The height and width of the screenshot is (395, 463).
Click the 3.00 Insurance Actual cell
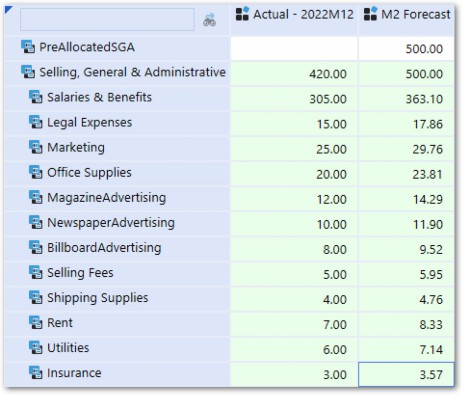tap(294, 374)
